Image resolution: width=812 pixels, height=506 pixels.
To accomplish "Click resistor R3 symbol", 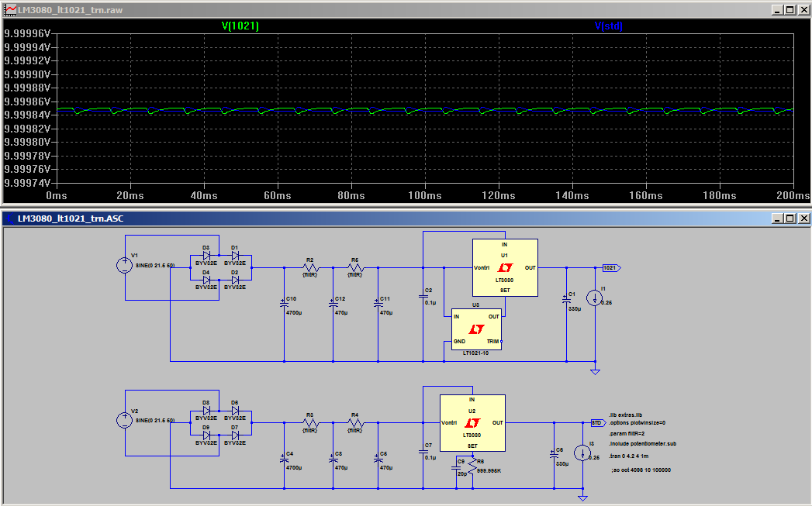I will pos(310,423).
